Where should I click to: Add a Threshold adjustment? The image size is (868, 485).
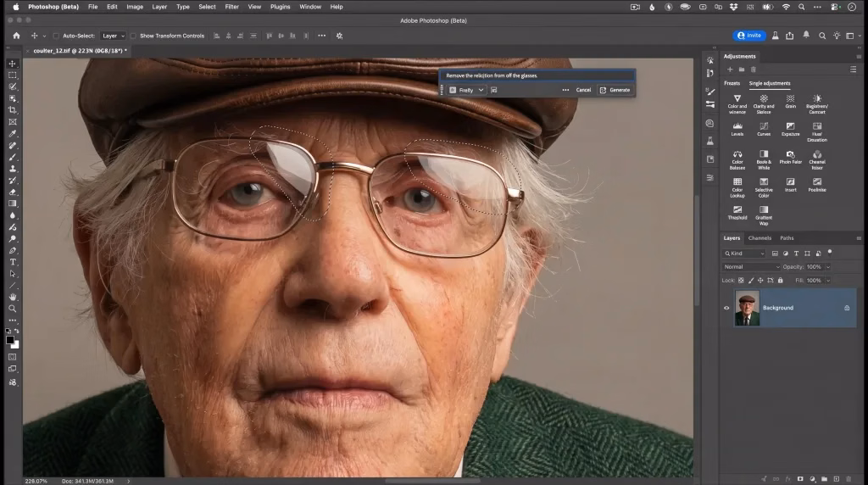[x=737, y=213]
